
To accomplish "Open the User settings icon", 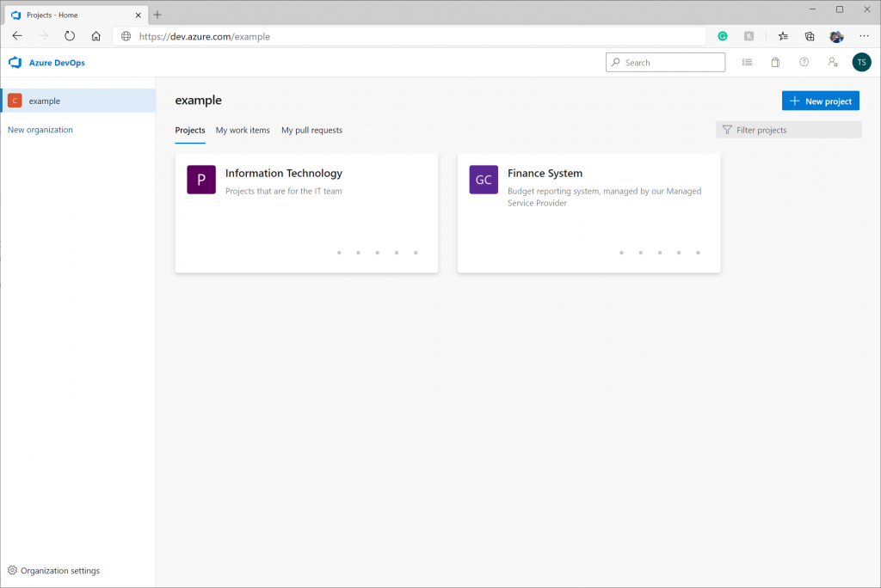I will pos(833,63).
